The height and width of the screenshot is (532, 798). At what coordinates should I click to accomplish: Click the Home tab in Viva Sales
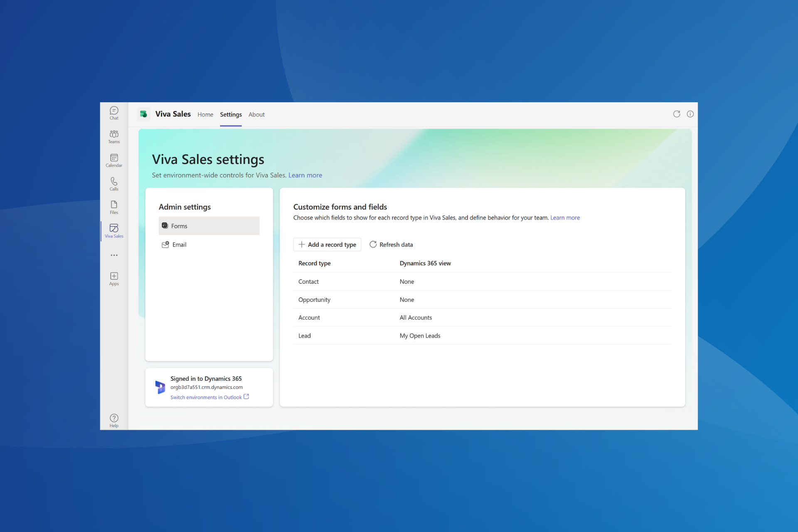(205, 114)
